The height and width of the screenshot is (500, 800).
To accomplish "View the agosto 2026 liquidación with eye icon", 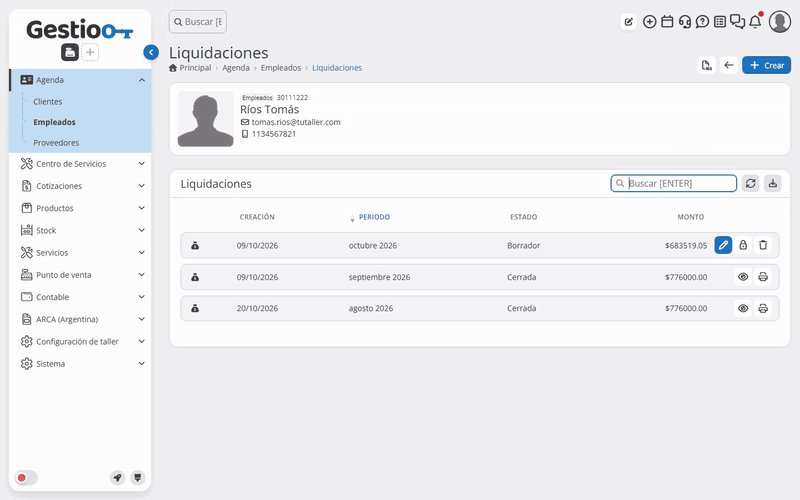I will pyautogui.click(x=743, y=309).
